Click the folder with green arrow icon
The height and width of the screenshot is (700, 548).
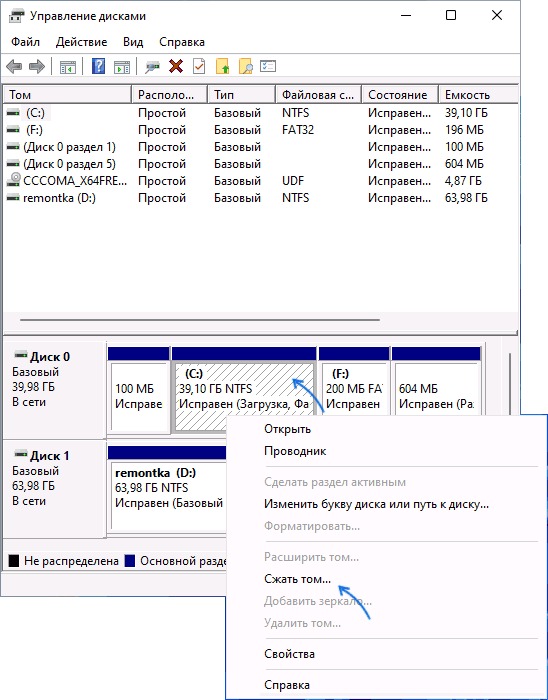pyautogui.click(x=222, y=67)
